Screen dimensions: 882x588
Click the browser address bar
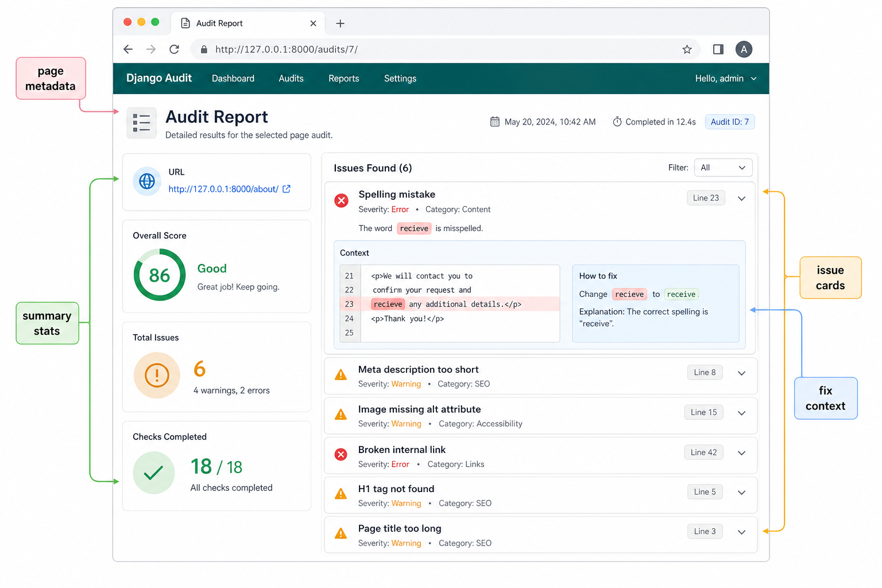[x=445, y=49]
